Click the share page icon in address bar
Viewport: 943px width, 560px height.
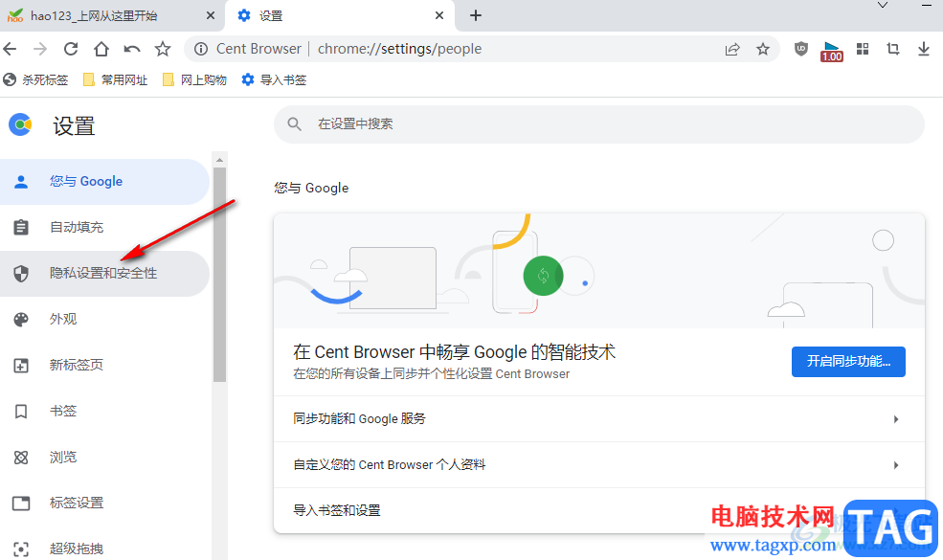(732, 50)
